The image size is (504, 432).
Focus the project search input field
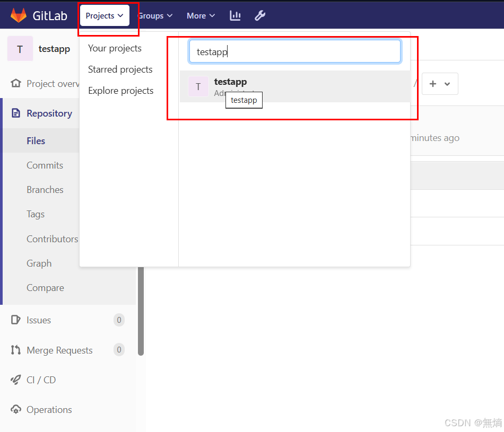(x=295, y=51)
